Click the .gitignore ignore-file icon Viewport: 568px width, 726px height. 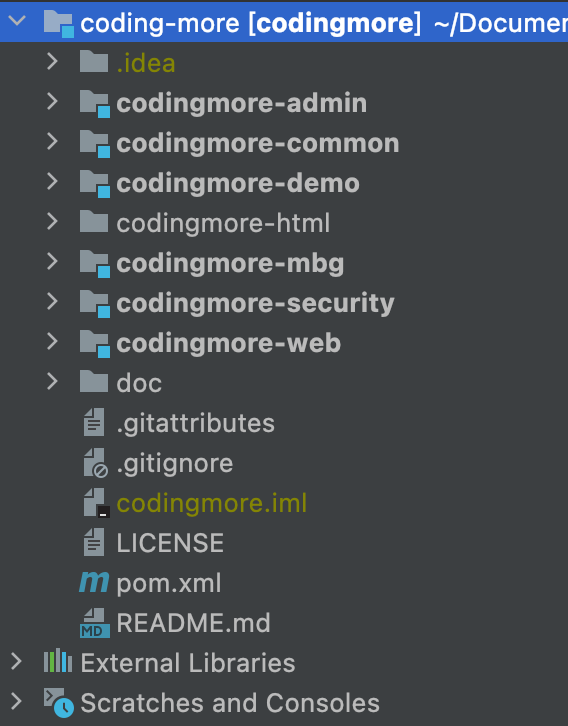click(95, 463)
